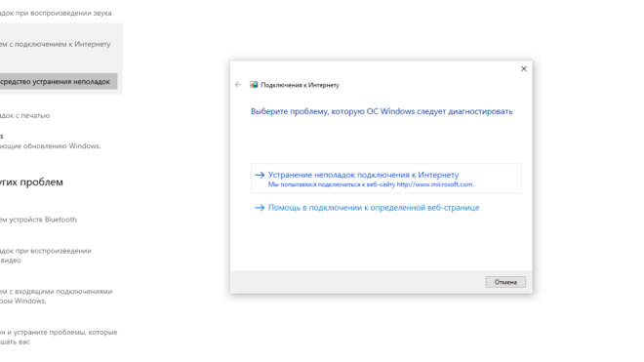Click the arrow icon beside Помощь в подключении
This screenshot has height=362, width=644.
260,208
